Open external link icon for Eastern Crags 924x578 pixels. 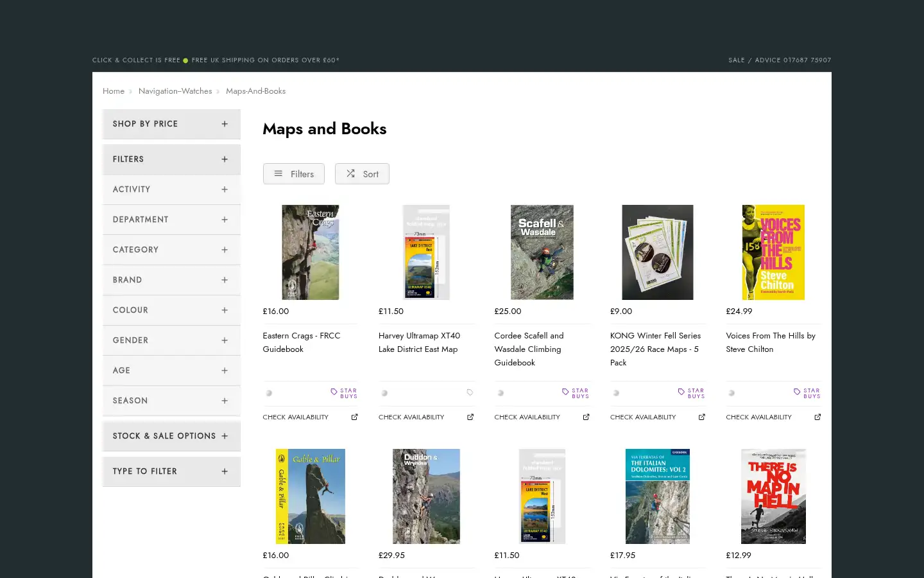[x=354, y=417]
